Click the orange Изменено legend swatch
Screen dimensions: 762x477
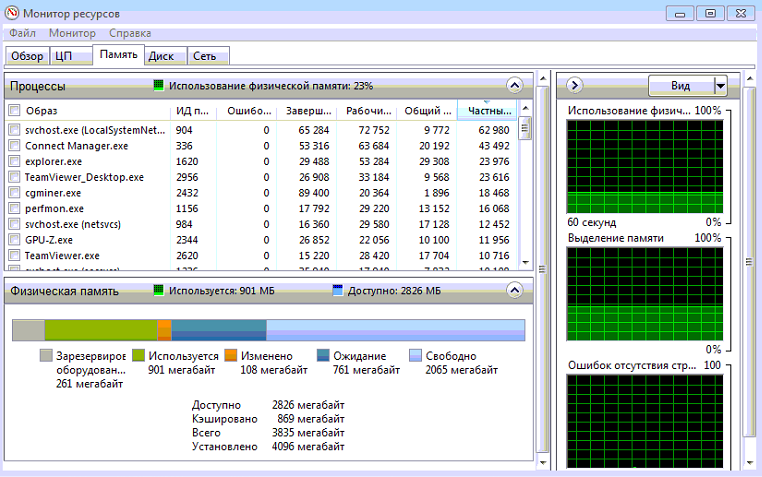230,356
